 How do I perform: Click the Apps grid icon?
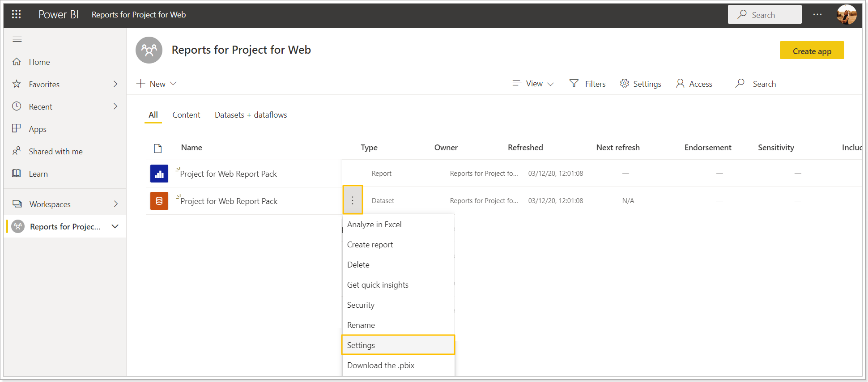tap(17, 128)
